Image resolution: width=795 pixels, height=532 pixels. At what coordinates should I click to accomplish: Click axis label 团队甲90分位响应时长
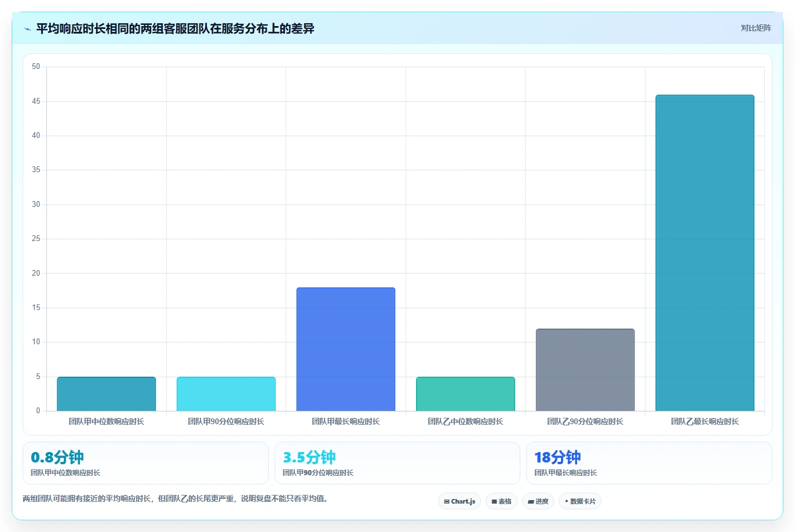point(226,421)
